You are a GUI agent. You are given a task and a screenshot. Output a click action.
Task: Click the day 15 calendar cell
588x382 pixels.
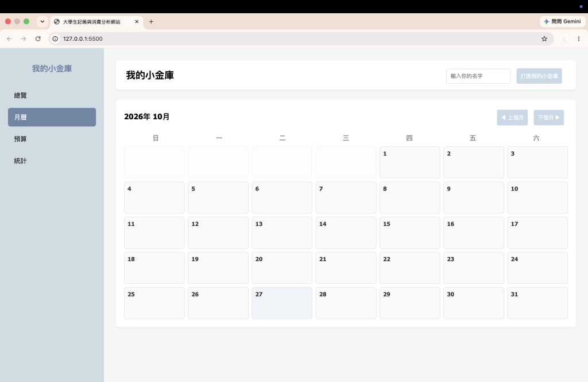click(410, 232)
